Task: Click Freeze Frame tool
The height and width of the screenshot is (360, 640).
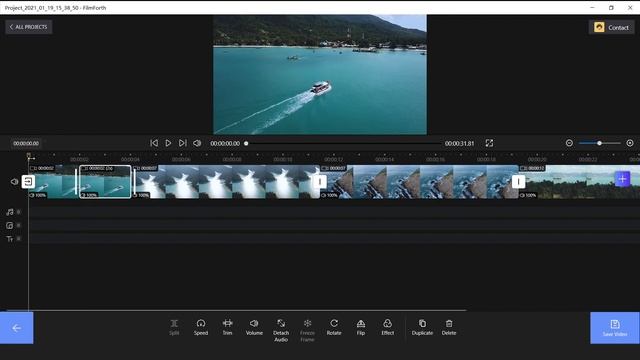Action: click(x=307, y=330)
